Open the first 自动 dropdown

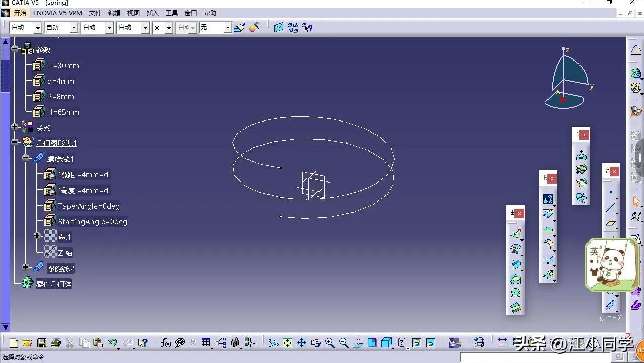37,28
